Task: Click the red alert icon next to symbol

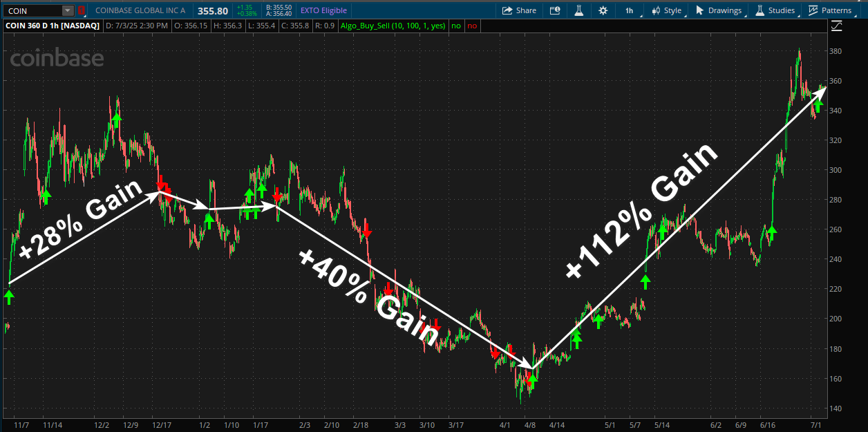Action: pos(82,10)
